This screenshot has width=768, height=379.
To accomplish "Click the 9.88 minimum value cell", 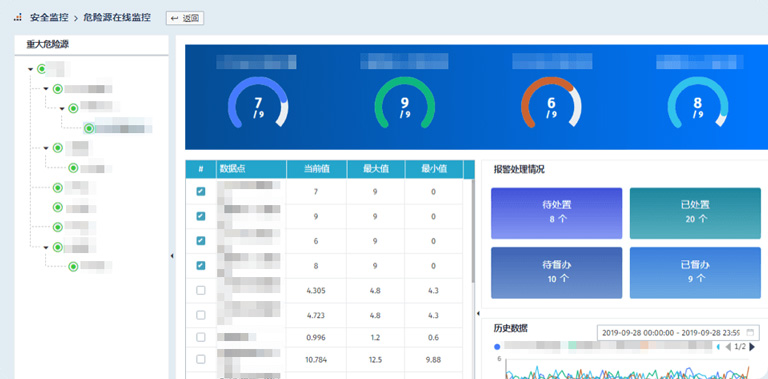I will [433, 360].
